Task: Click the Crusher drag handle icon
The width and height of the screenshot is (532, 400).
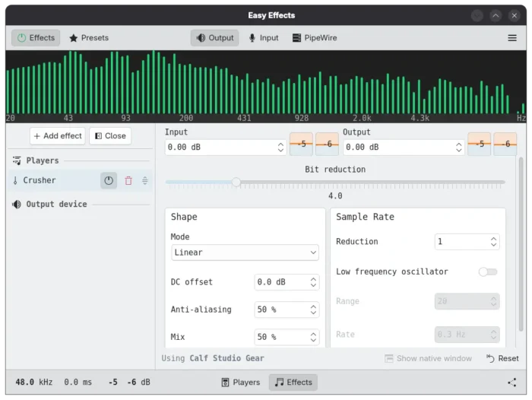Action: tap(144, 181)
